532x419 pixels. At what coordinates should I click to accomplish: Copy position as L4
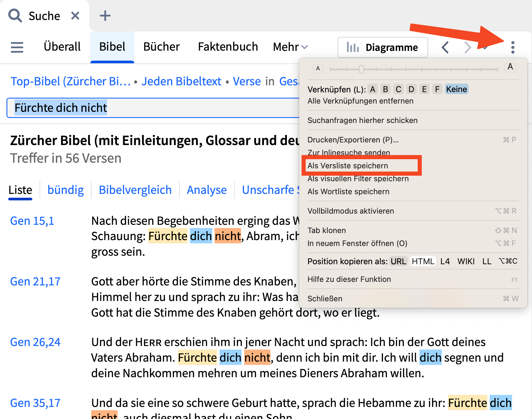point(445,261)
